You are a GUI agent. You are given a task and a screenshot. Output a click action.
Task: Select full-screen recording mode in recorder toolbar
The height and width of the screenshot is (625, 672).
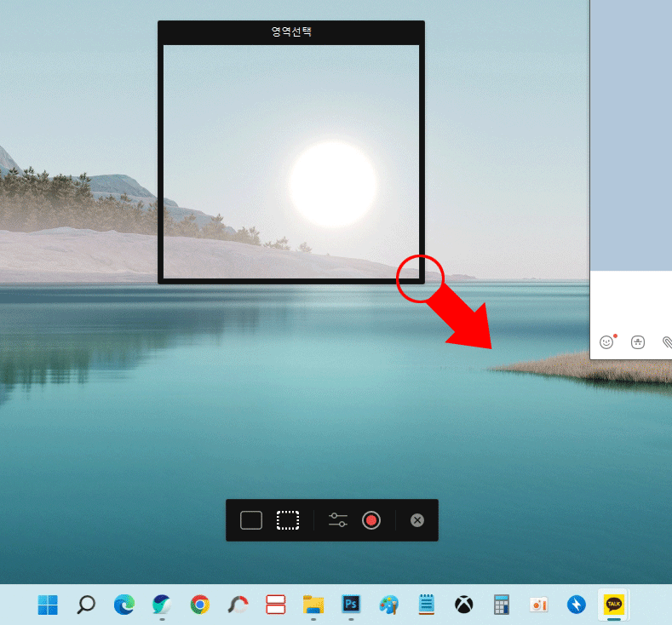pyautogui.click(x=251, y=520)
